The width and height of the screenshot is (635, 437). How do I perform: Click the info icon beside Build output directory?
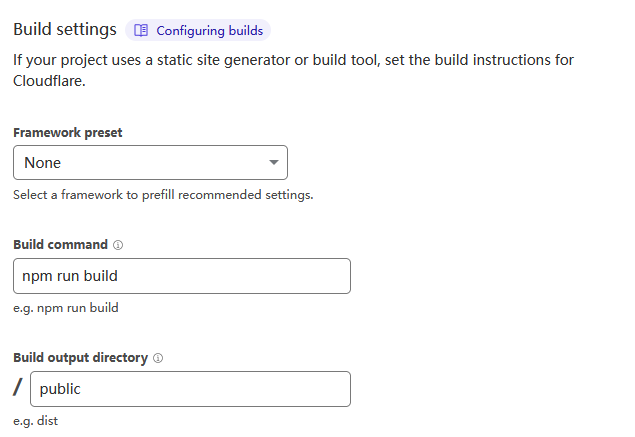click(158, 358)
